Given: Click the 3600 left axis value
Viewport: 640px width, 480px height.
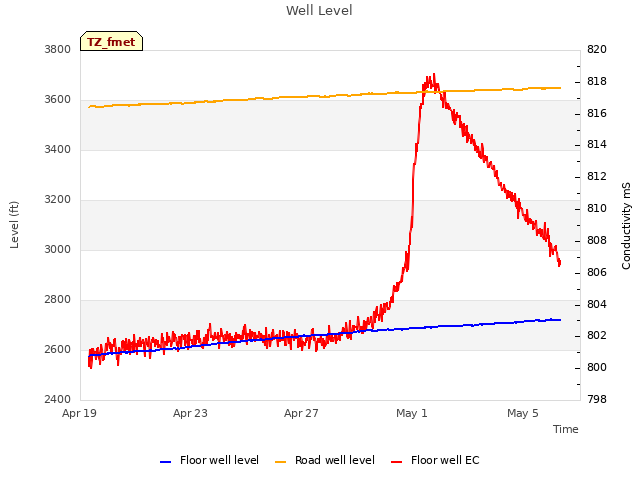Looking at the screenshot, I should (x=58, y=100).
